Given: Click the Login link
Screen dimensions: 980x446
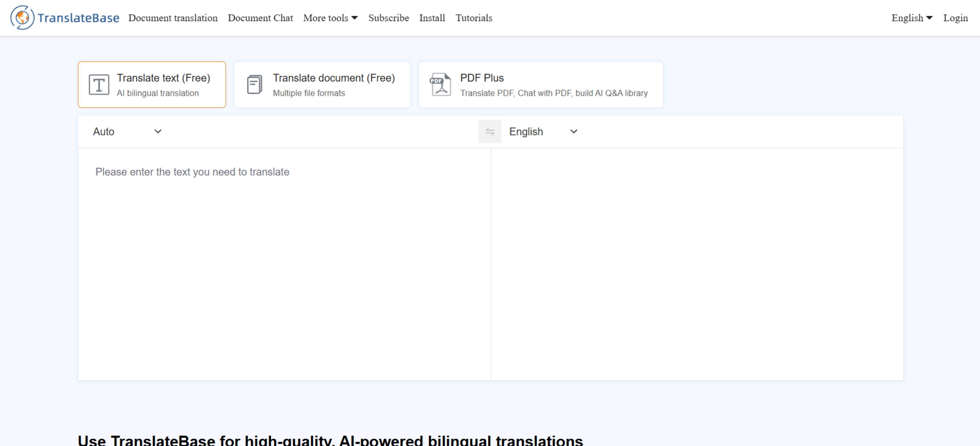Looking at the screenshot, I should pyautogui.click(x=955, y=18).
